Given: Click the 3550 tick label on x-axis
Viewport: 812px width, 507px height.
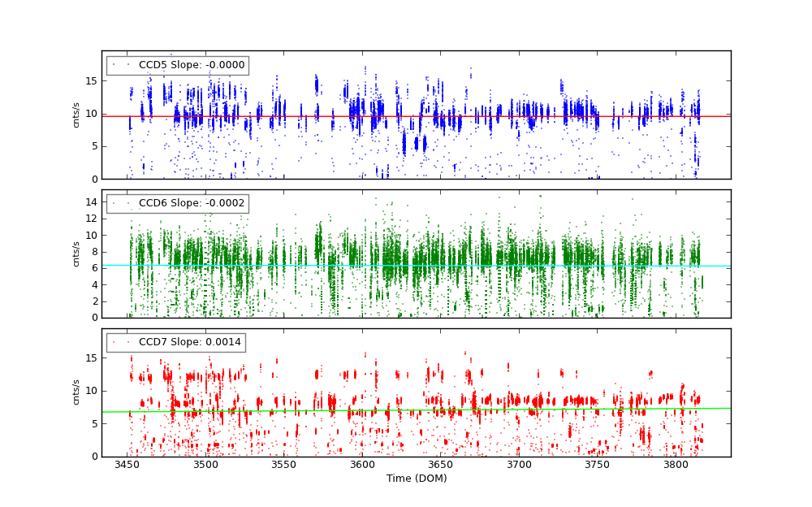Looking at the screenshot, I should pyautogui.click(x=284, y=465).
